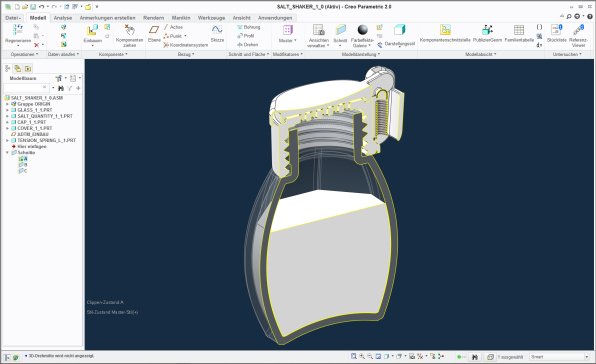This screenshot has height=364, width=596.
Task: Clear the model tree search field
Action: pyautogui.click(x=45, y=88)
